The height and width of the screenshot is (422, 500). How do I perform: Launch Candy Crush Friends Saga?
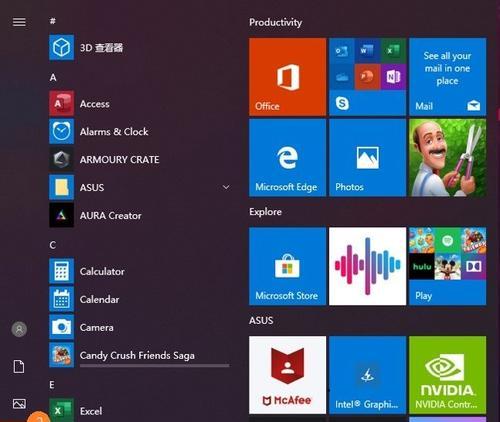pyautogui.click(x=61, y=355)
